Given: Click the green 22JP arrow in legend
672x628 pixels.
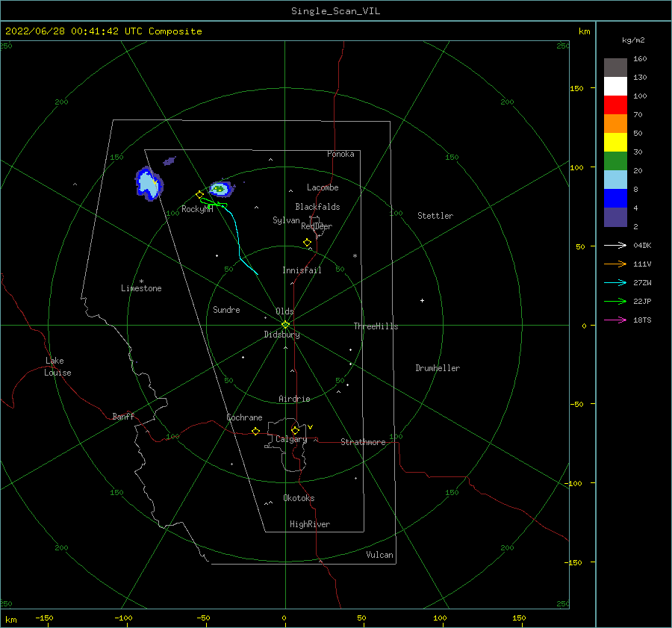Looking at the screenshot, I should 615,302.
